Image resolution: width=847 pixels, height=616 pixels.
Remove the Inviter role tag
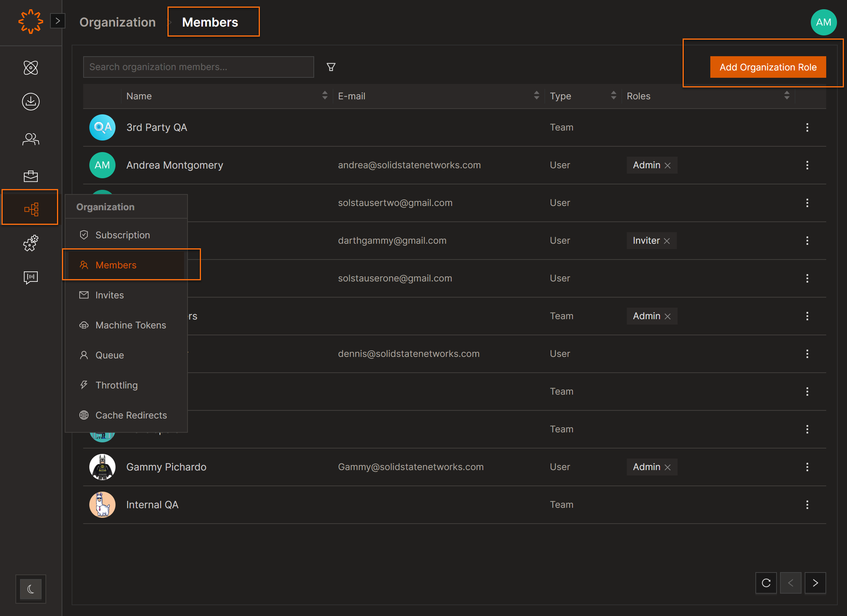tap(667, 241)
